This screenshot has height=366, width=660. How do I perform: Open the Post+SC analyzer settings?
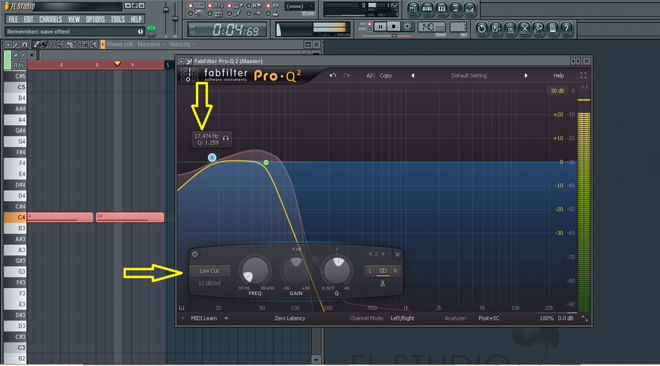[x=489, y=318]
